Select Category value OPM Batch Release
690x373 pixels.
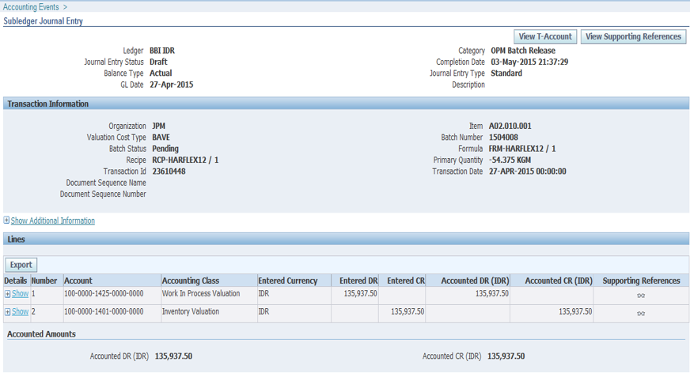point(523,51)
